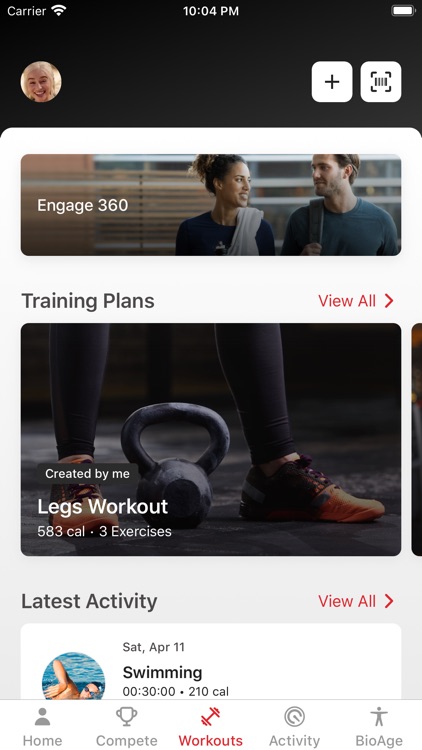Viewport: 422px width, 750px height.
Task: Open the user profile avatar
Action: coord(41,82)
